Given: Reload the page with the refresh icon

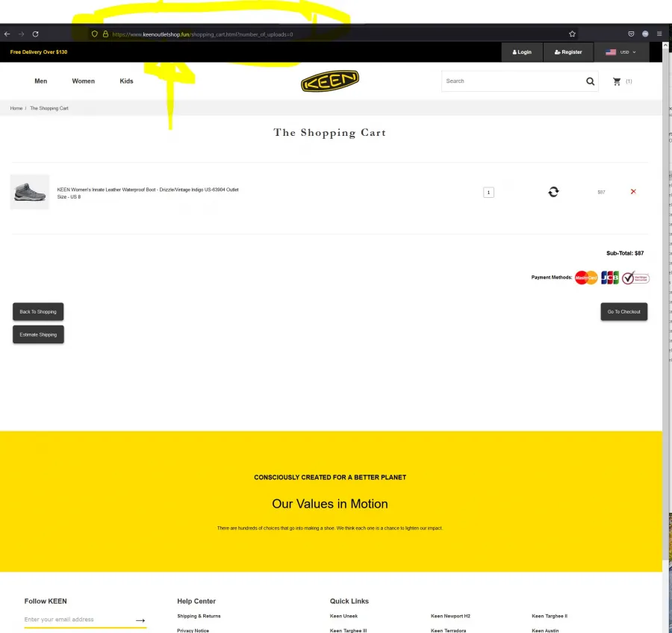Looking at the screenshot, I should coord(36,34).
